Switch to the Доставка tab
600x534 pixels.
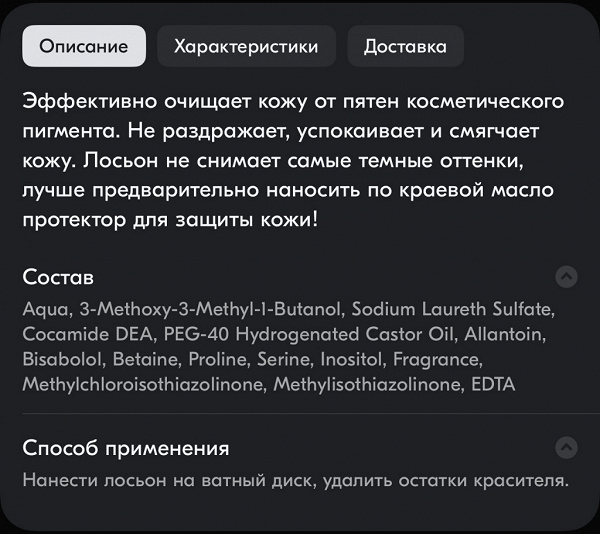[406, 46]
